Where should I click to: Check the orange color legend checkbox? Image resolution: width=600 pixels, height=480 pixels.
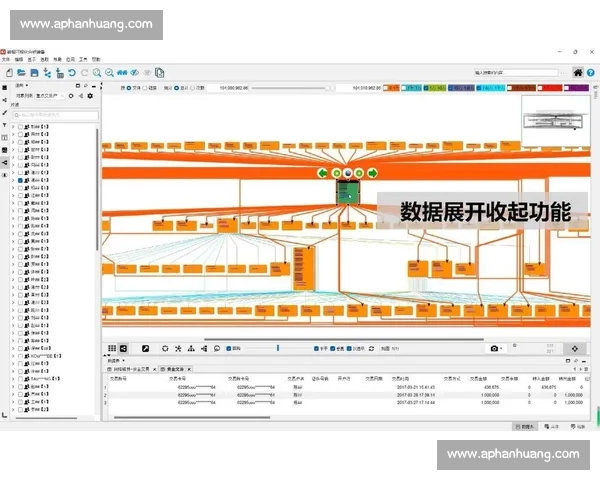point(387,88)
